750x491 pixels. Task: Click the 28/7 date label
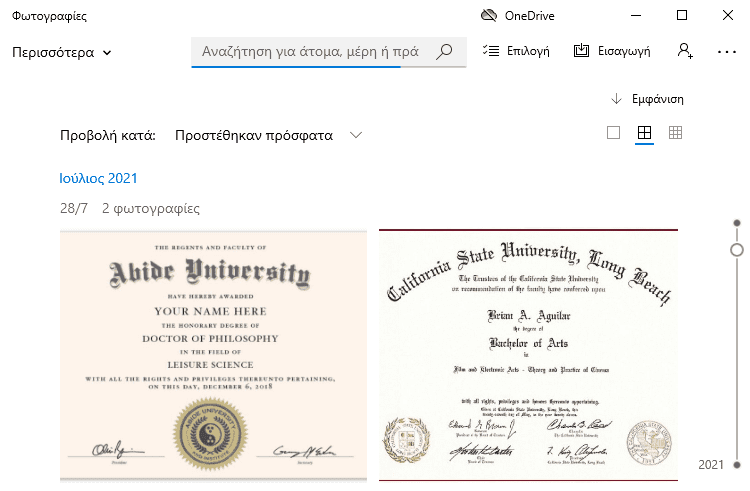tap(74, 208)
